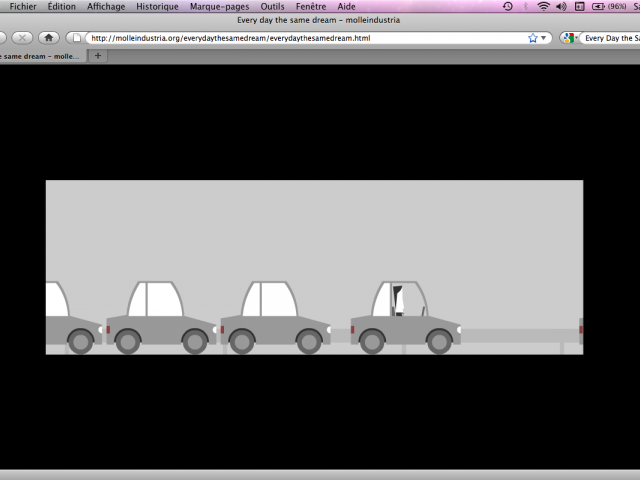640x480 pixels.
Task: Open the Time Machine menu bar icon
Action: coord(508,6)
